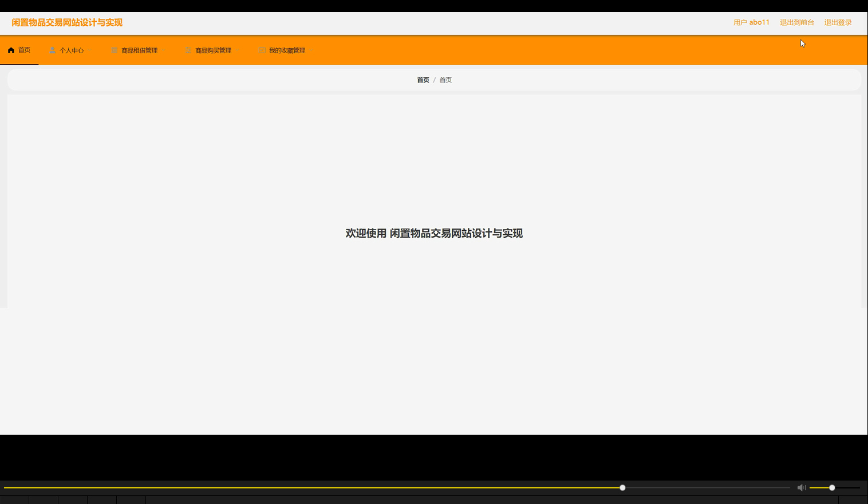This screenshot has height=504, width=868.
Task: Mute audio with the speaker icon
Action: tap(801, 487)
